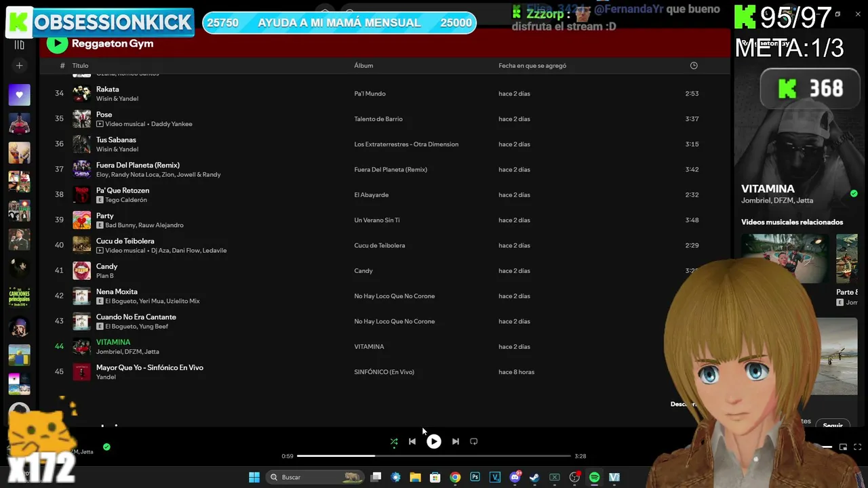This screenshot has width=868, height=488.
Task: Select the track Pose
Action: [104, 115]
